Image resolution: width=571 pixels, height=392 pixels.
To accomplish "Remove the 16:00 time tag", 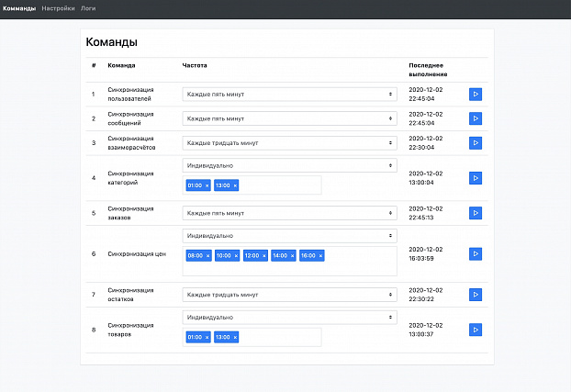I will point(320,256).
